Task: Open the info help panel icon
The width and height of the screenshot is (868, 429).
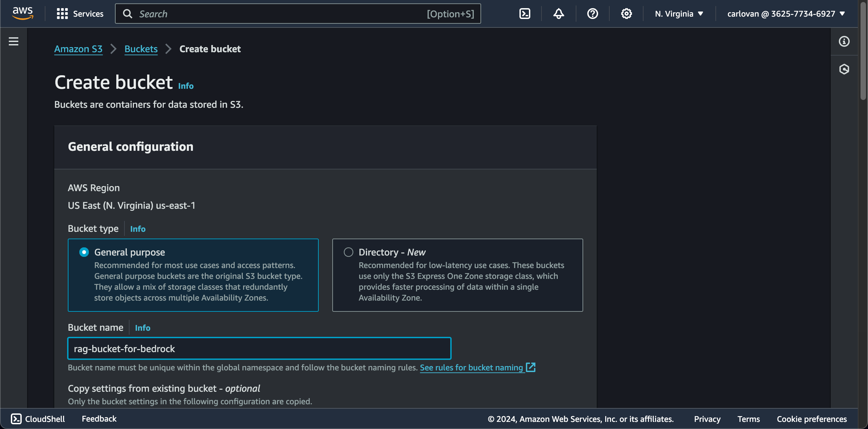Action: point(844,41)
